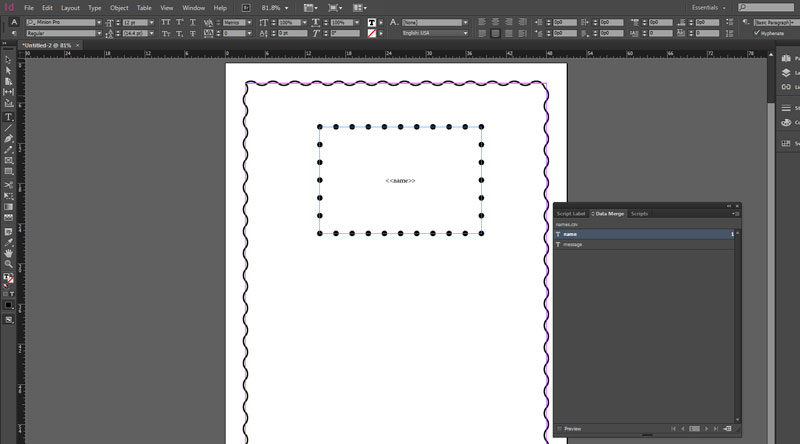Screen dimensions: 800x444
Task: Select the Eyedropper tool
Action: [x=8, y=242]
